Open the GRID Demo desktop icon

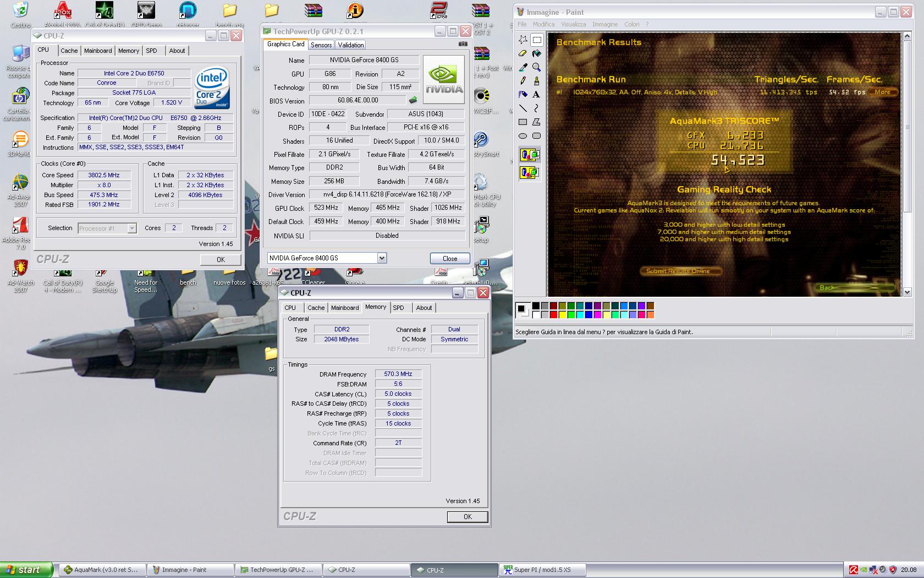click(146, 14)
